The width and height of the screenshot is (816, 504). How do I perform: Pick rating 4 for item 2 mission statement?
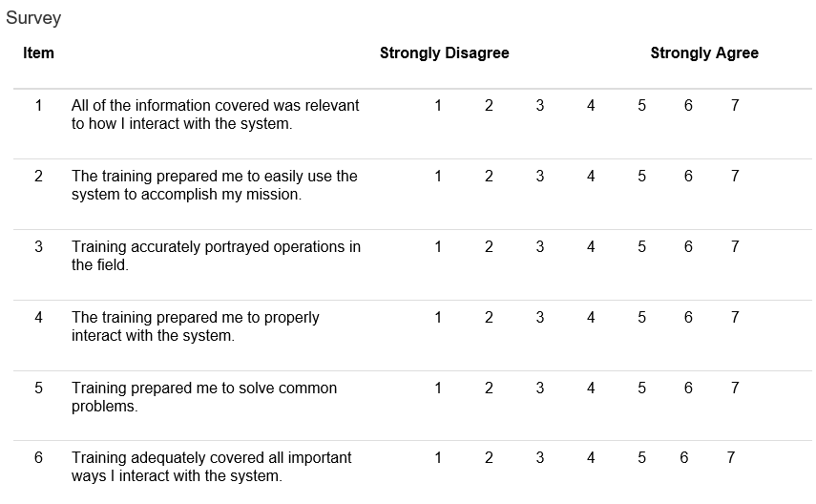591,177
